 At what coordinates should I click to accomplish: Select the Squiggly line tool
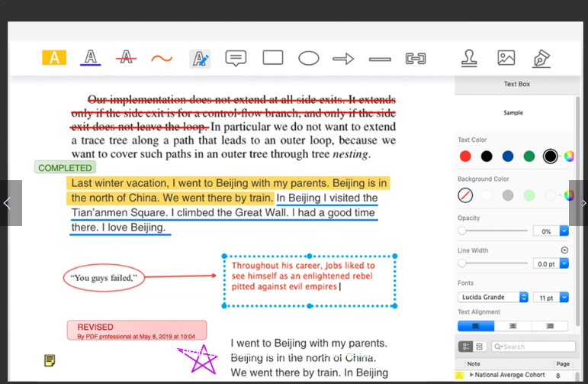pos(162,59)
